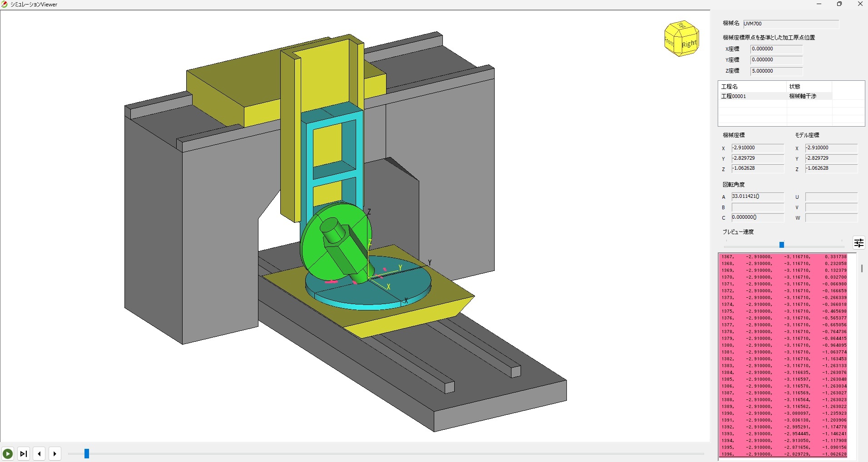Click the rotation angle C field

[x=758, y=217]
